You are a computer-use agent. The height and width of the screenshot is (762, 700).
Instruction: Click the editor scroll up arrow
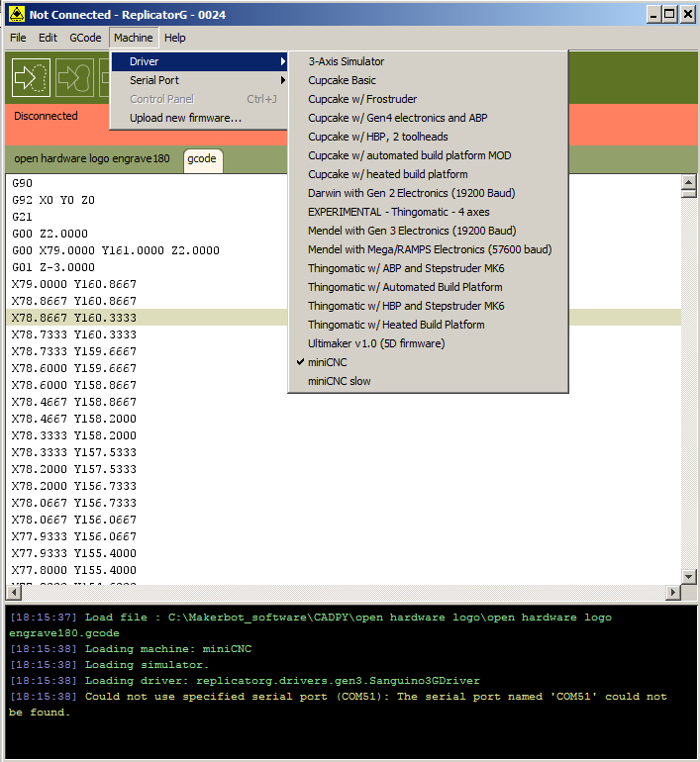point(689,182)
